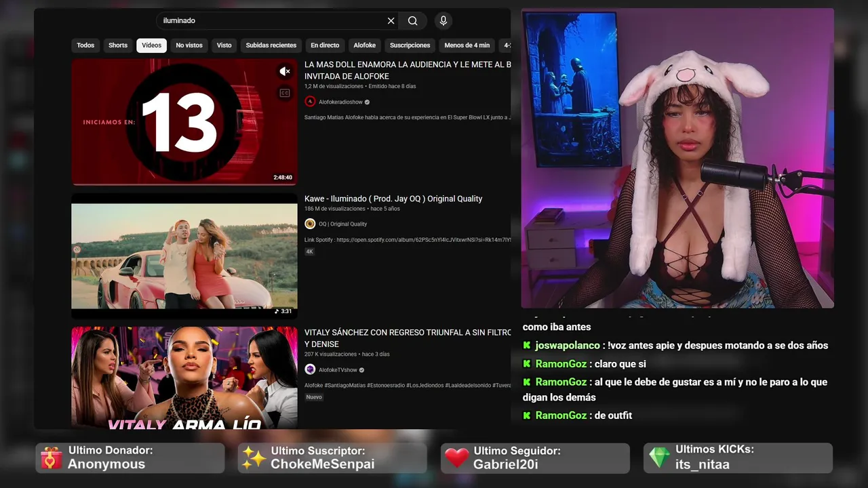The width and height of the screenshot is (868, 488).
Task: Click the Kick badge beside joswapolanco
Action: 527,346
